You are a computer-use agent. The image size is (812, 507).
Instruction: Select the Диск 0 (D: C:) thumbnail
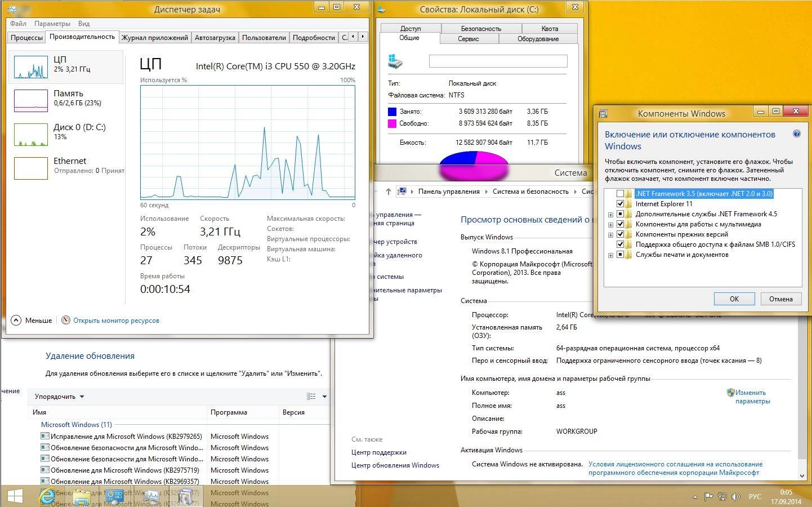31,135
